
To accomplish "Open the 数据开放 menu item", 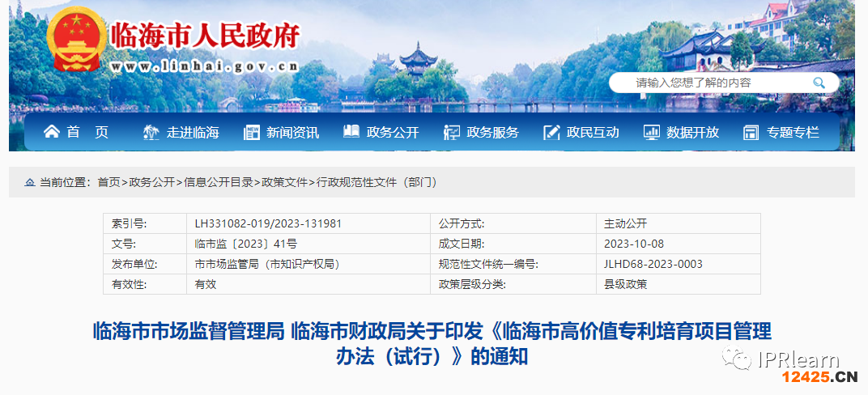I will 692,132.
